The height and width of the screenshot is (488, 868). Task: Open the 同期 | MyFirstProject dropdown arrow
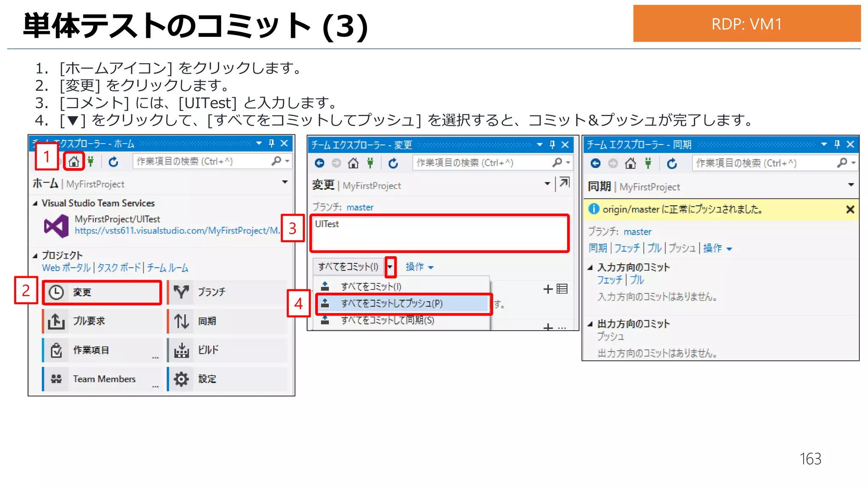[851, 185]
